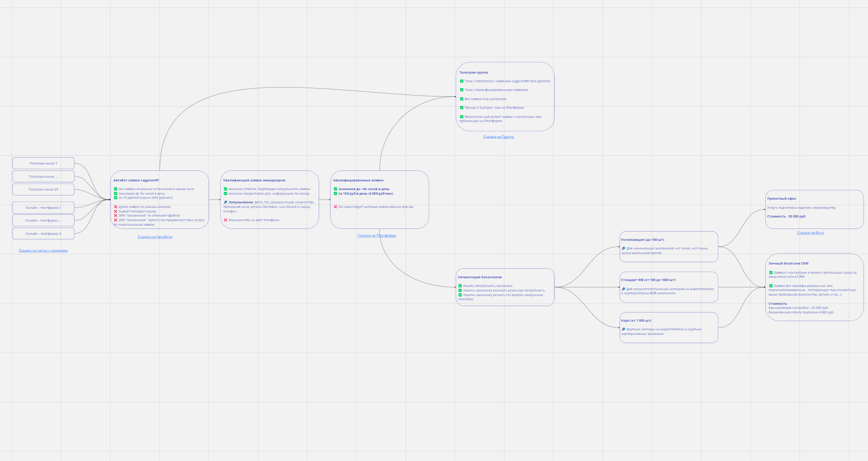
Task: Click bold 'Стоимость' label in Email/CRM card
Action: [778, 304]
